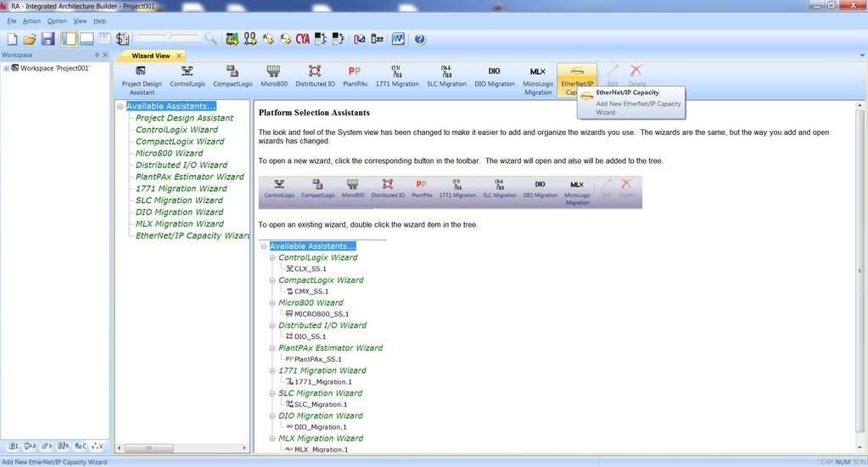Viewport: 868px width, 467px height.
Task: Create a new project with the blank-page icon
Action: [x=13, y=39]
